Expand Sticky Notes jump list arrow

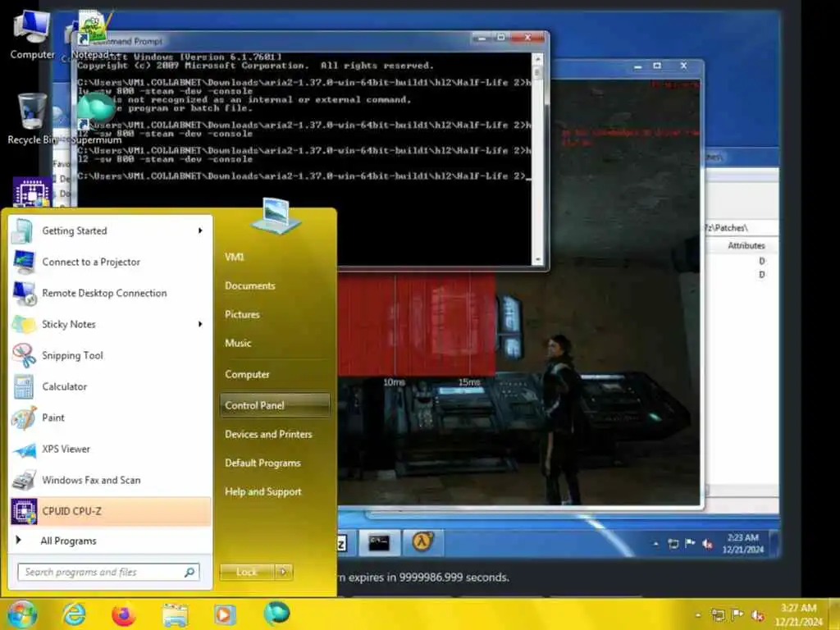tap(200, 324)
